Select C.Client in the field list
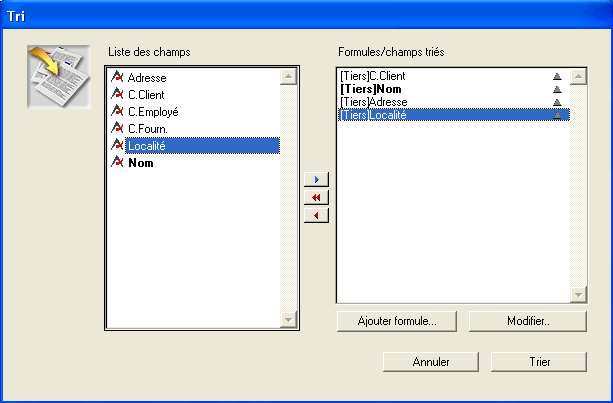This screenshot has height=403, width=613. click(146, 95)
